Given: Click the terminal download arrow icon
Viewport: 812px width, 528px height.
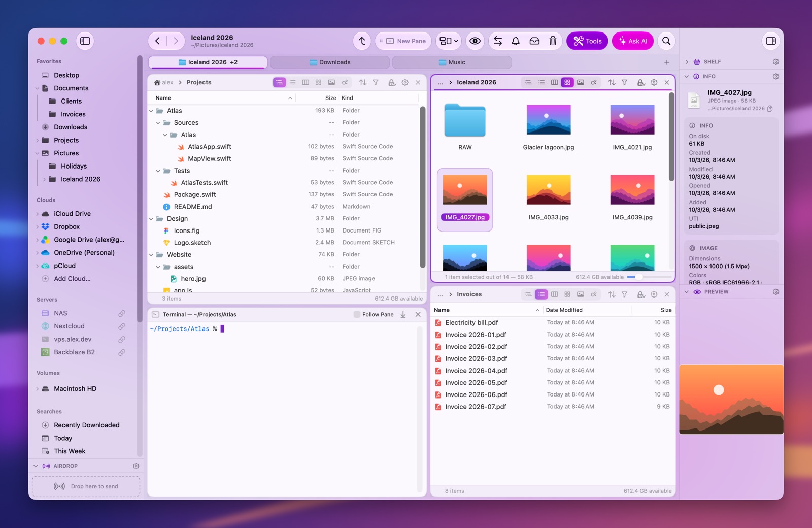Looking at the screenshot, I should click(x=403, y=315).
